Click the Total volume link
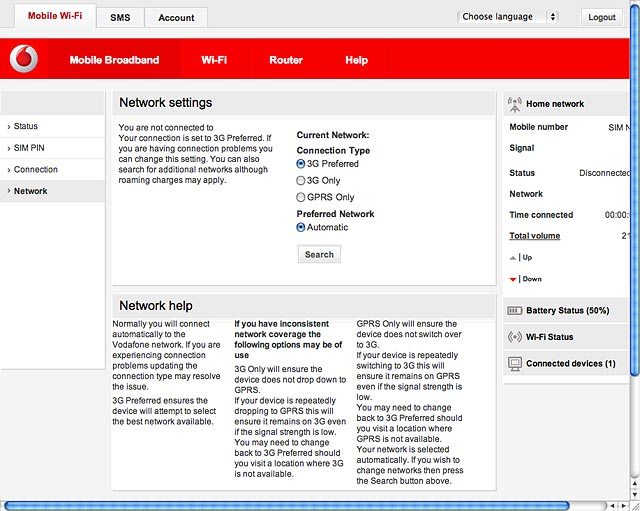This screenshot has height=511, width=640. [534, 236]
